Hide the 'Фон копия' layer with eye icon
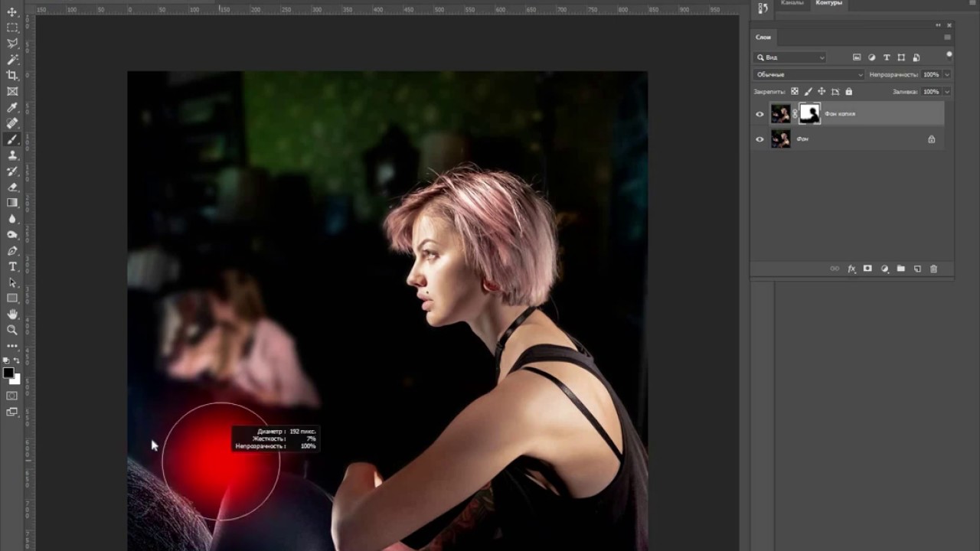This screenshot has height=551, width=980. click(759, 114)
